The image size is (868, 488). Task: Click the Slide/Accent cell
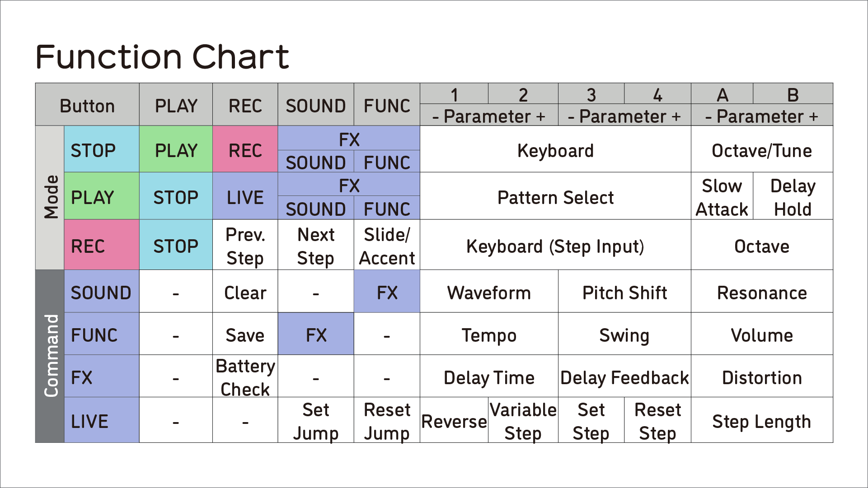[387, 246]
